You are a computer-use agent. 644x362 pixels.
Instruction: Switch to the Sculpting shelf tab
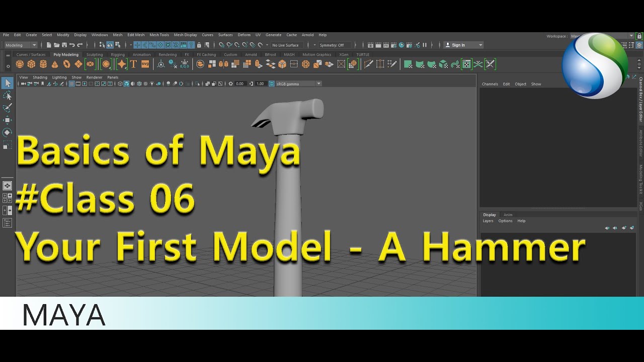pos(95,54)
